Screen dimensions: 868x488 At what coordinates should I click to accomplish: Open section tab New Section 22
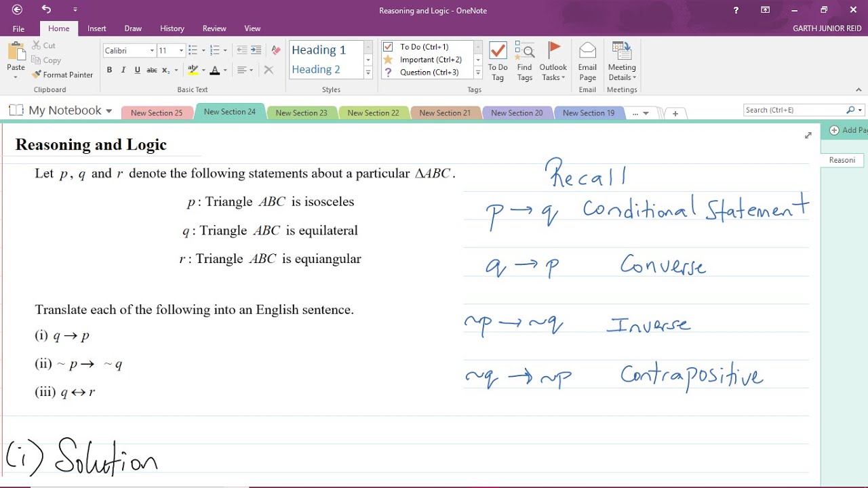(x=373, y=113)
